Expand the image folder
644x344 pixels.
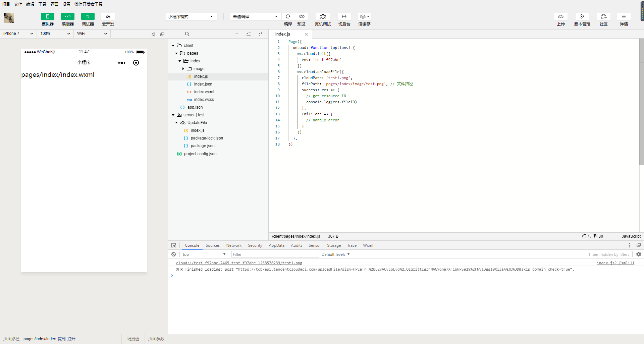pos(183,69)
